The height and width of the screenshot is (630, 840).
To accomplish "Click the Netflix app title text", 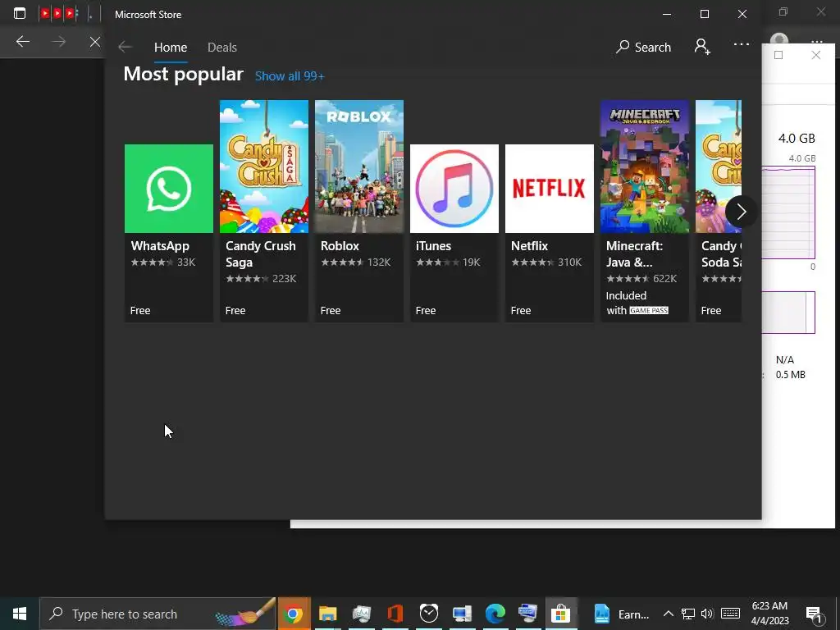I will pos(529,246).
